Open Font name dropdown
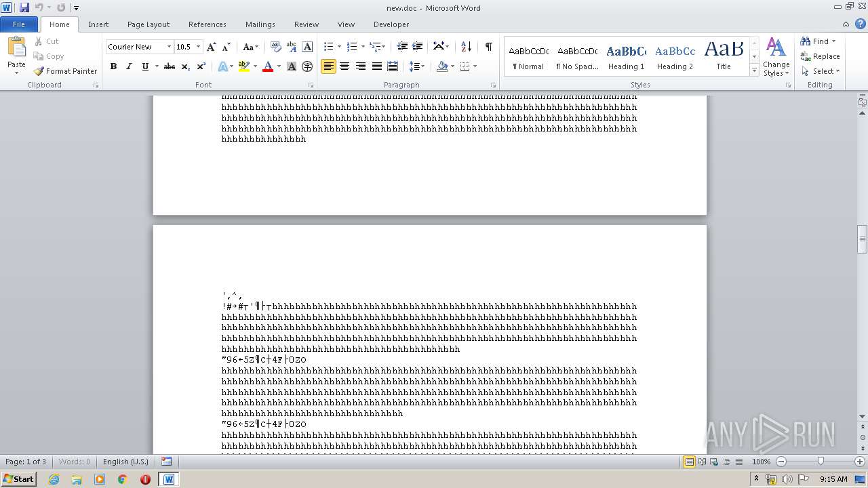The width and height of the screenshot is (868, 488). 169,47
